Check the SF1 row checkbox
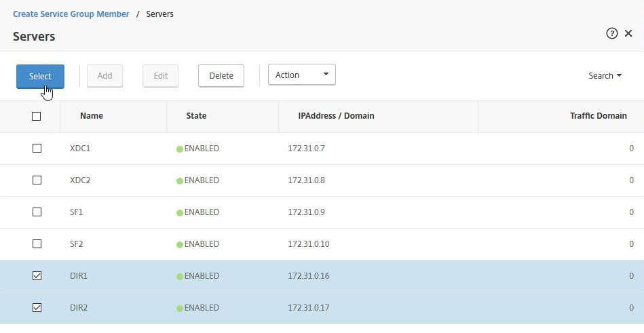This screenshot has width=644, height=333. (37, 212)
